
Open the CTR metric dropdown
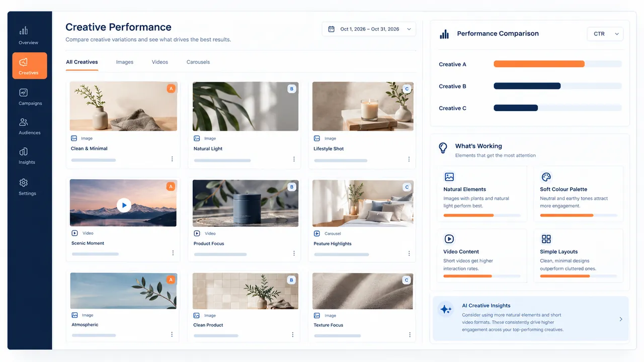tap(605, 34)
